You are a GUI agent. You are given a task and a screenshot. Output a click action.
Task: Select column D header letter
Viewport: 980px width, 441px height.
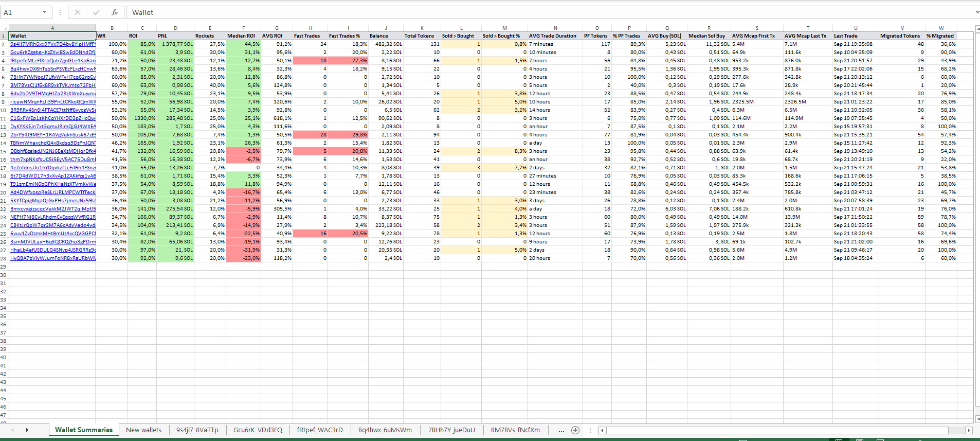(x=175, y=28)
